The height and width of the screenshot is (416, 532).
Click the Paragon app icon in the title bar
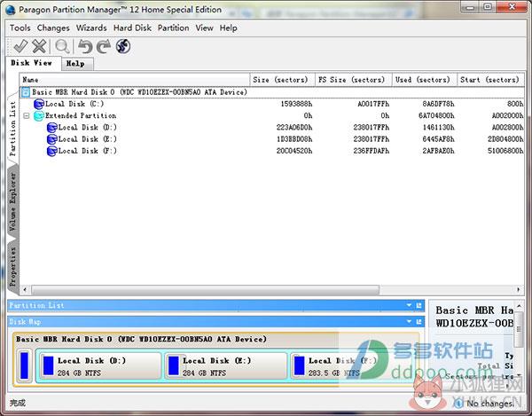11,10
